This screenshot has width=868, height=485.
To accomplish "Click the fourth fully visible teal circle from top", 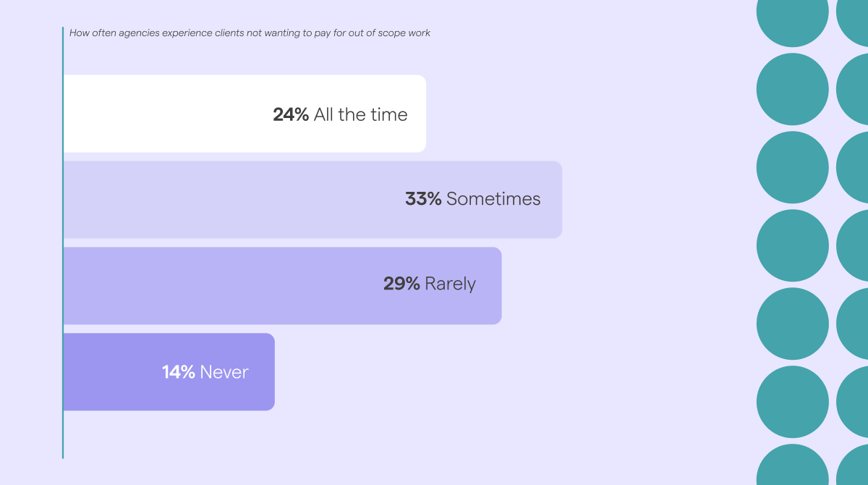I will click(x=793, y=324).
